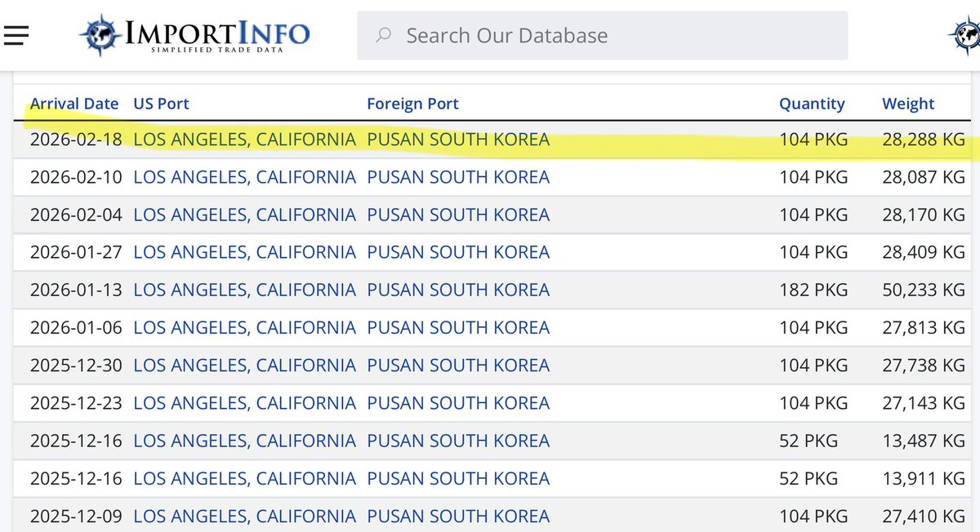Click the weight value 28,409 KG

(924, 252)
